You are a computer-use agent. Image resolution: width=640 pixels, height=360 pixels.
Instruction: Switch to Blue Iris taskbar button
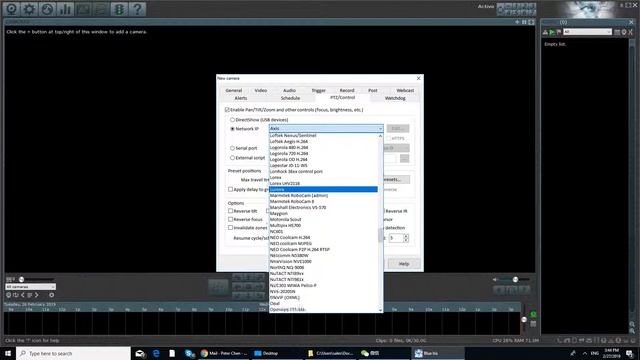(x=438, y=353)
